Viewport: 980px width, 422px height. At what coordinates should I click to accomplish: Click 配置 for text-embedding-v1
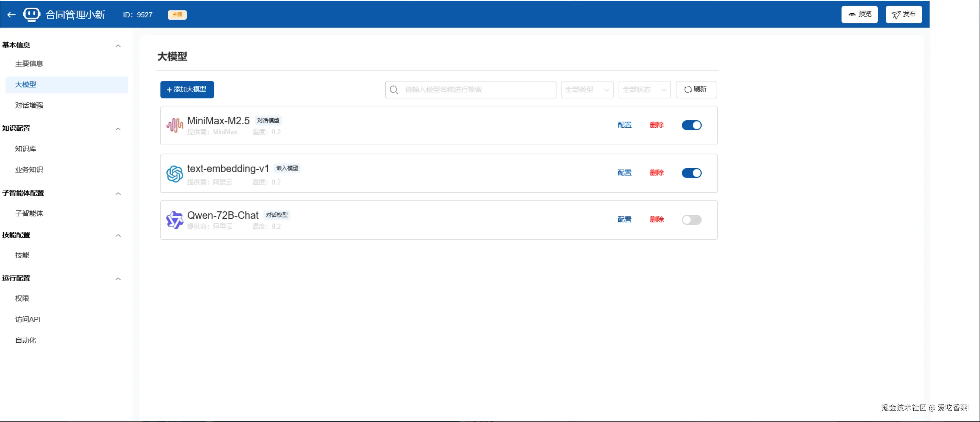coord(624,173)
